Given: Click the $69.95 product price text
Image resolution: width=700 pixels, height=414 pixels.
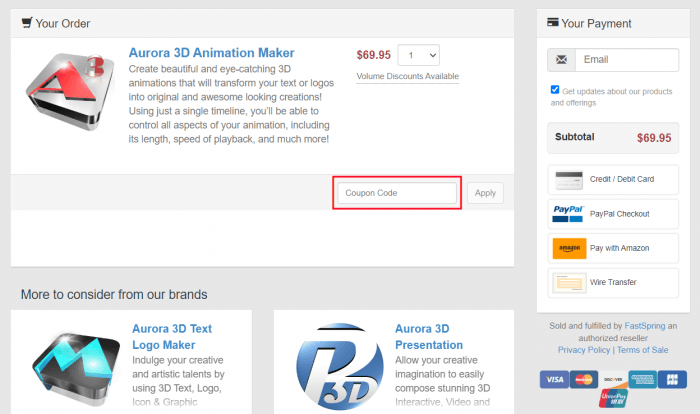Looking at the screenshot, I should click(373, 55).
